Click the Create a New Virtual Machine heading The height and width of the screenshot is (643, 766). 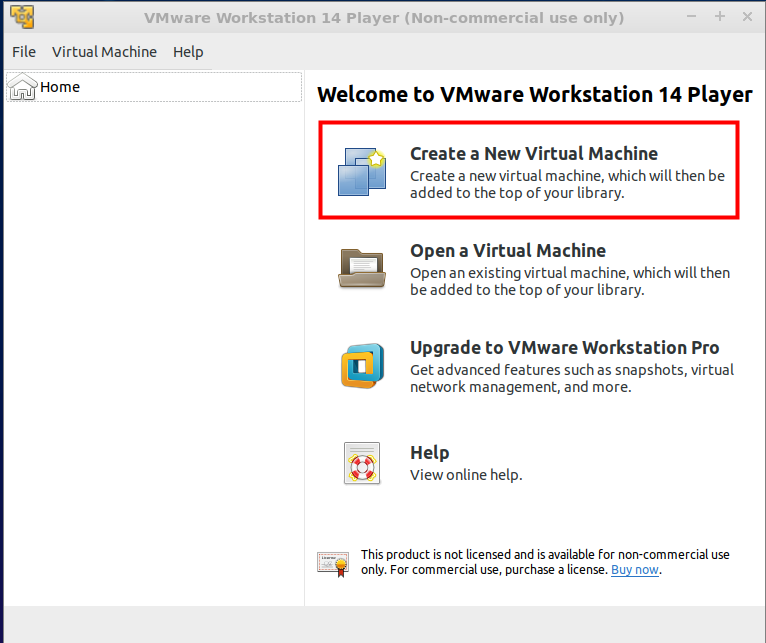pyautogui.click(x=534, y=153)
